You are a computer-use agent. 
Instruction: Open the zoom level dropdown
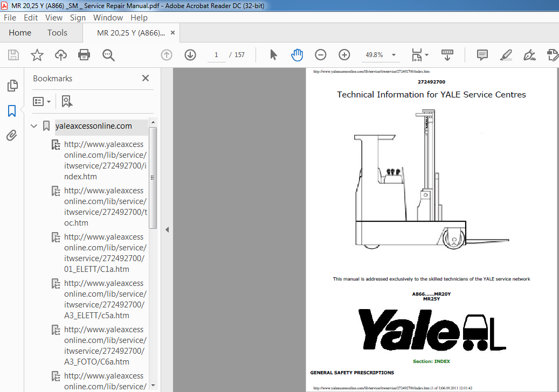tap(394, 55)
